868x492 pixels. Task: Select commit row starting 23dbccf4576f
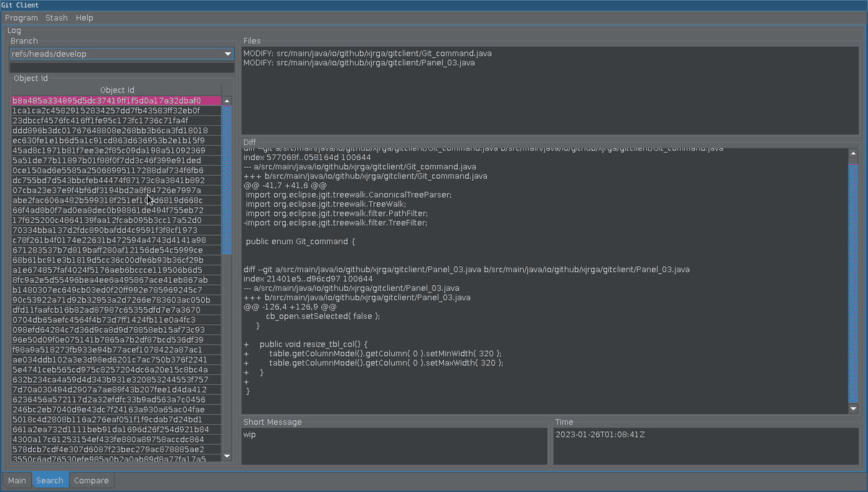[x=116, y=121]
